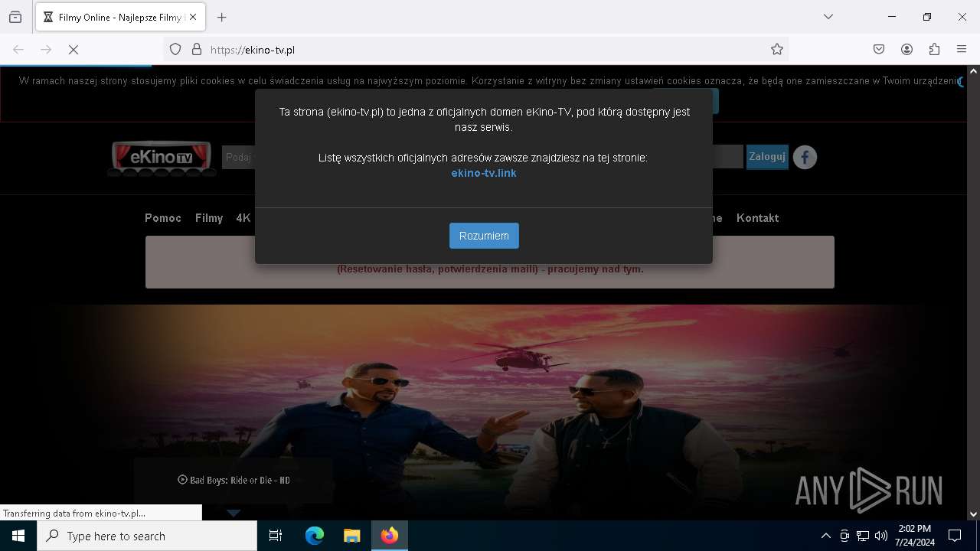Click the eKino TV logo

(x=161, y=158)
